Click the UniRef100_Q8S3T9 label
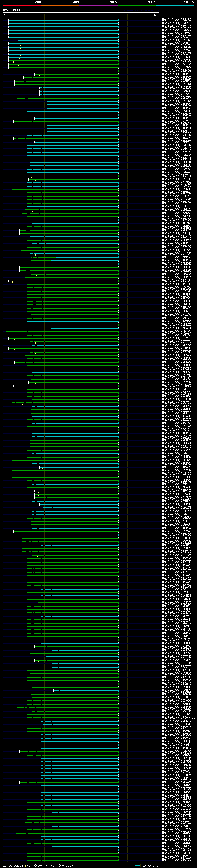Image resolution: width=197 pixels, height=868 pixels. click(x=177, y=37)
